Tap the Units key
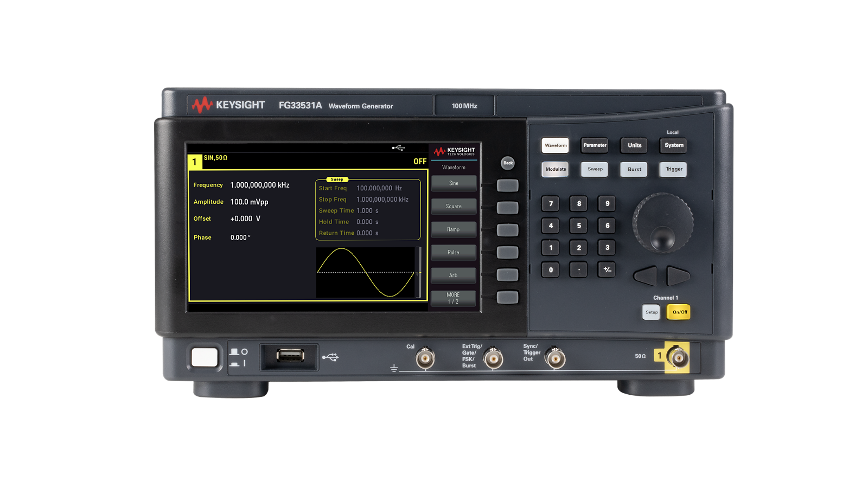This screenshot has height=488, width=868. (x=634, y=145)
